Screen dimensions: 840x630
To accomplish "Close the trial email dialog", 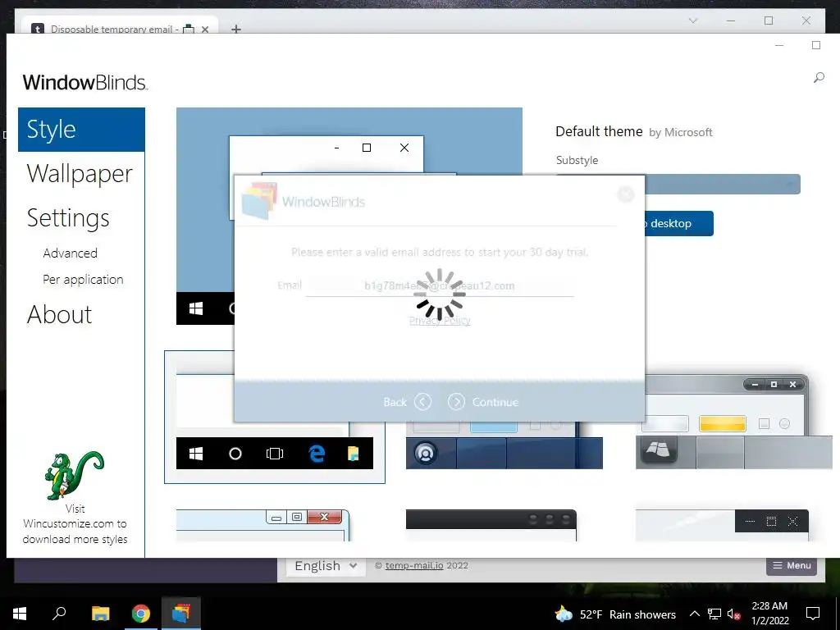I will pos(626,194).
